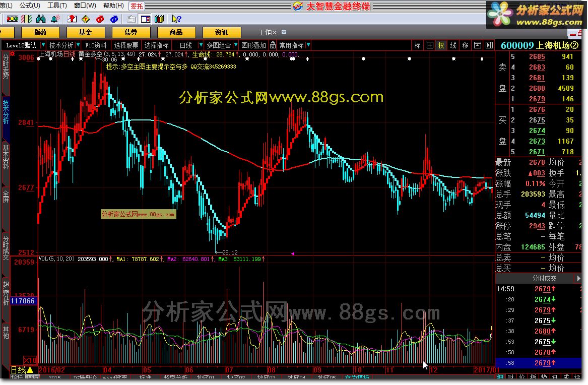
Task: Open the 工具(T) menu
Action: tap(57, 6)
